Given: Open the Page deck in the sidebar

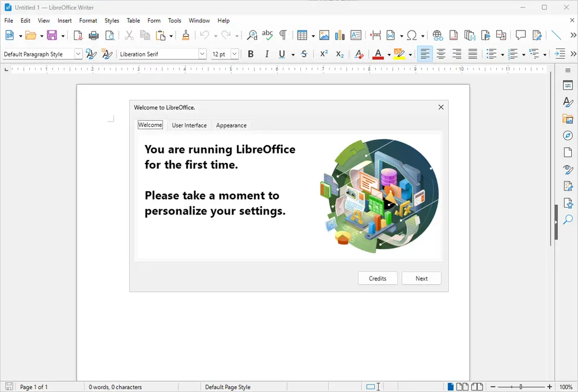Looking at the screenshot, I should (x=568, y=152).
